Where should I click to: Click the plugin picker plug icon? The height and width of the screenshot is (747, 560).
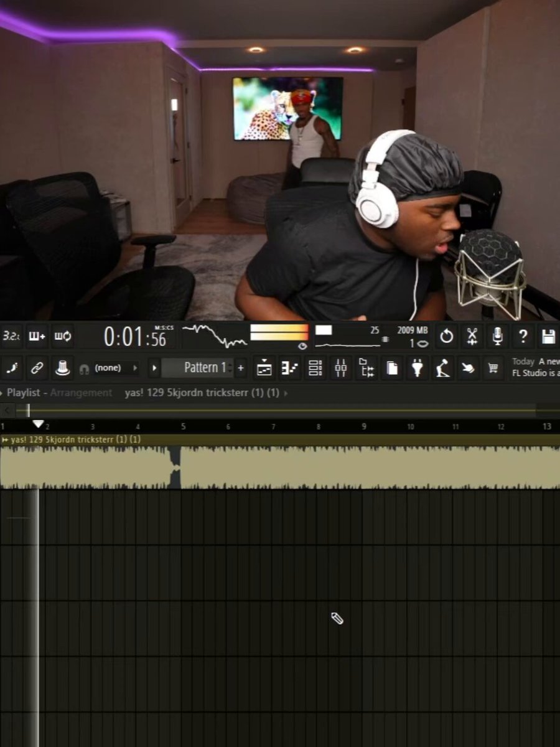click(x=417, y=368)
